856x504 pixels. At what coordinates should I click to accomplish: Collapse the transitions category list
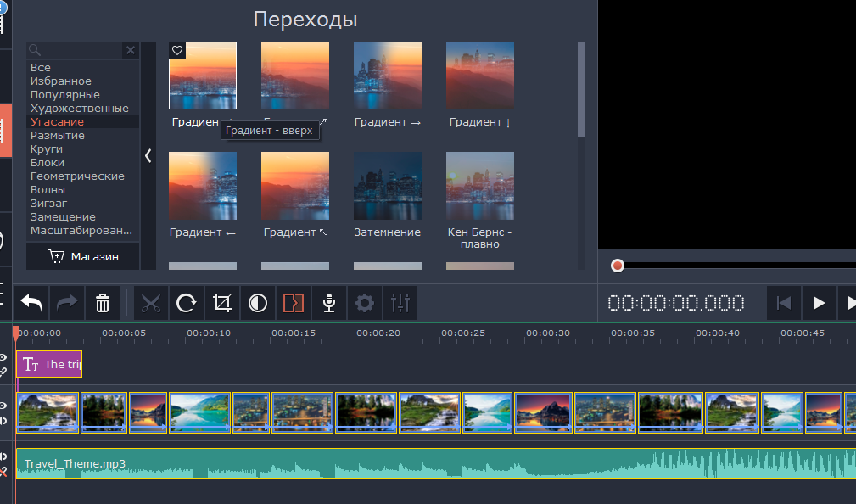148,156
